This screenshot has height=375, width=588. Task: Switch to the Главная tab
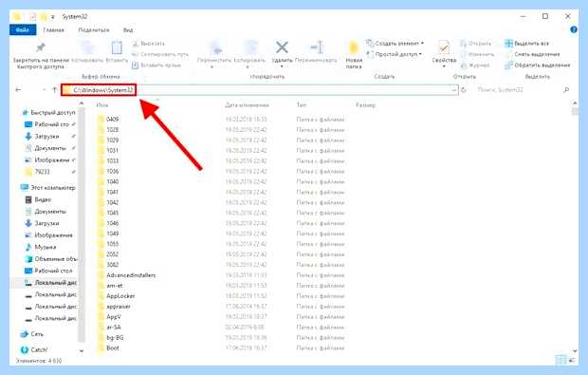pyautogui.click(x=54, y=29)
